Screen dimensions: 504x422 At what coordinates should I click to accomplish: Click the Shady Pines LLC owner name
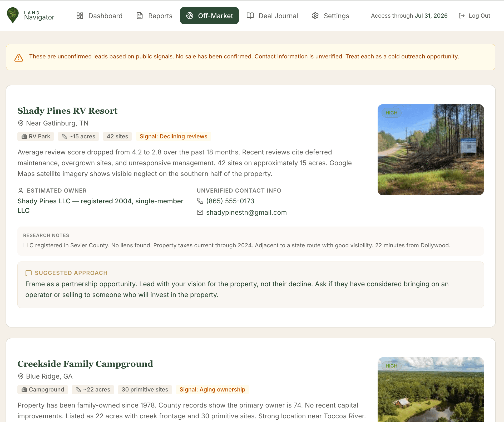[x=101, y=206]
